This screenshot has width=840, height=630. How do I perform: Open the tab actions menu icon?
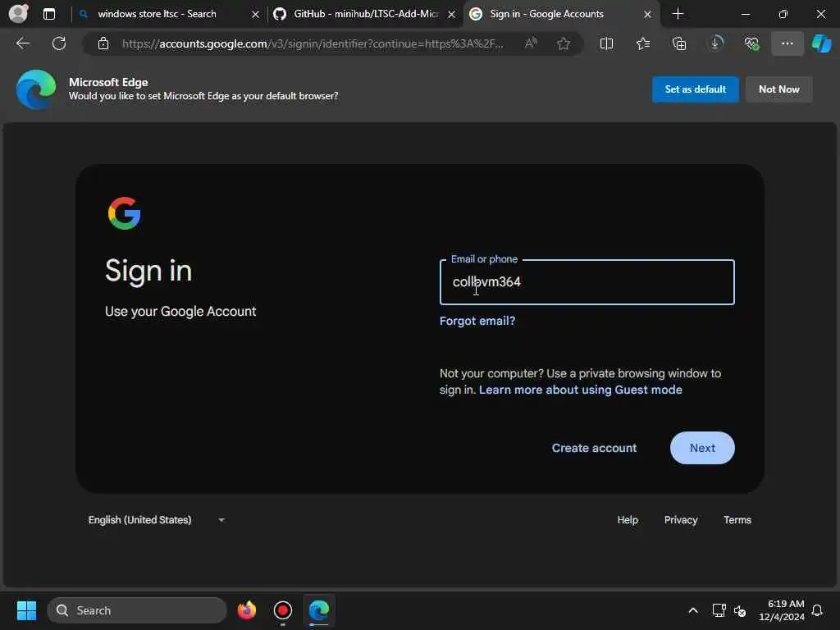click(49, 14)
